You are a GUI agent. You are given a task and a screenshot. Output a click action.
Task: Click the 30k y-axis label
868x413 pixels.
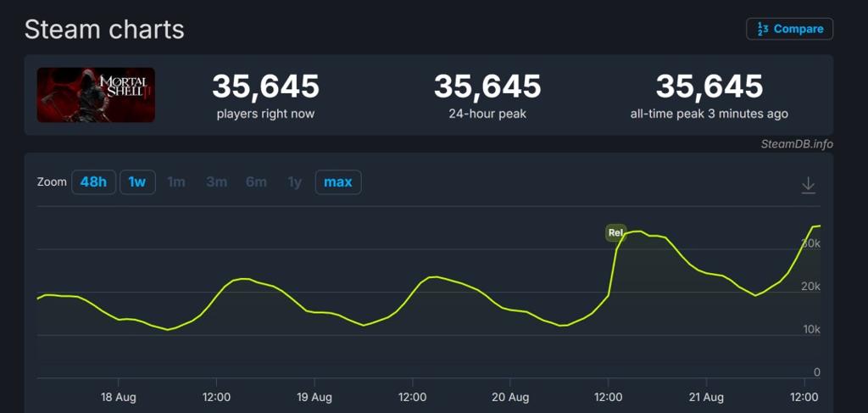[810, 243]
